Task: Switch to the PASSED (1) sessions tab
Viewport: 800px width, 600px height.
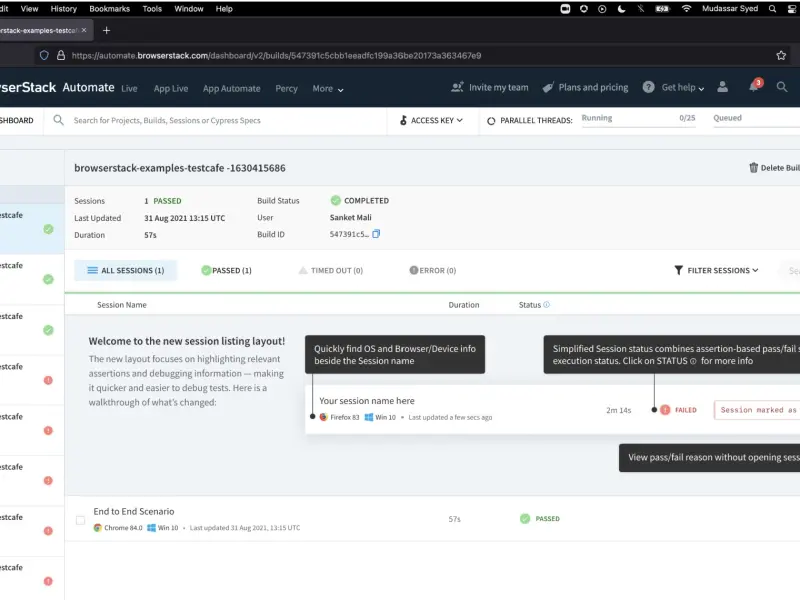Action: tap(227, 270)
